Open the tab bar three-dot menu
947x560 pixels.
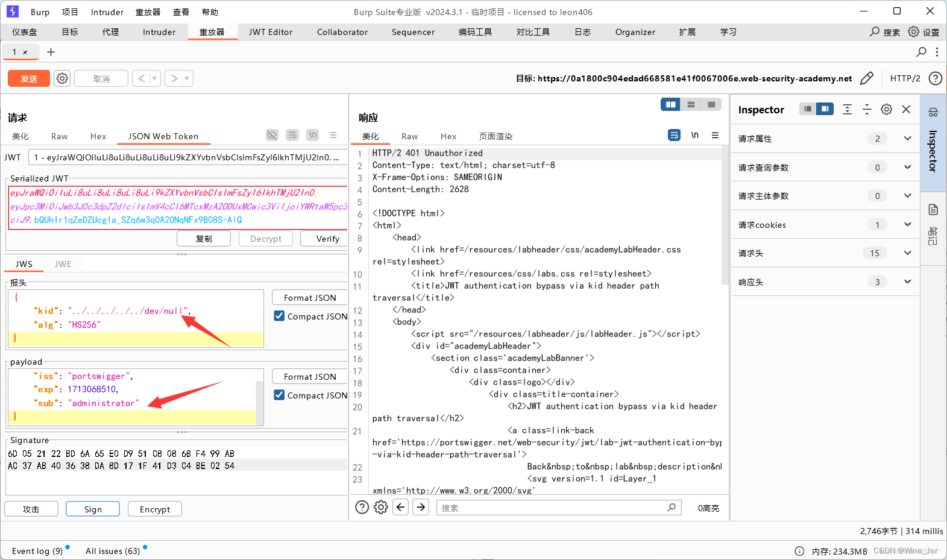(x=937, y=52)
